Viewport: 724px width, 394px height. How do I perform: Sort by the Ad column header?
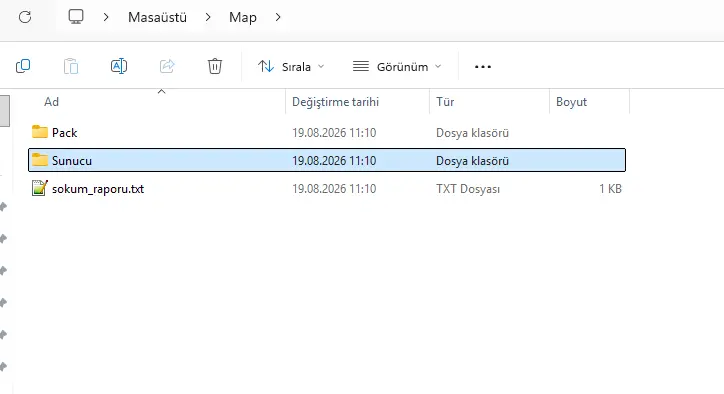coord(51,102)
